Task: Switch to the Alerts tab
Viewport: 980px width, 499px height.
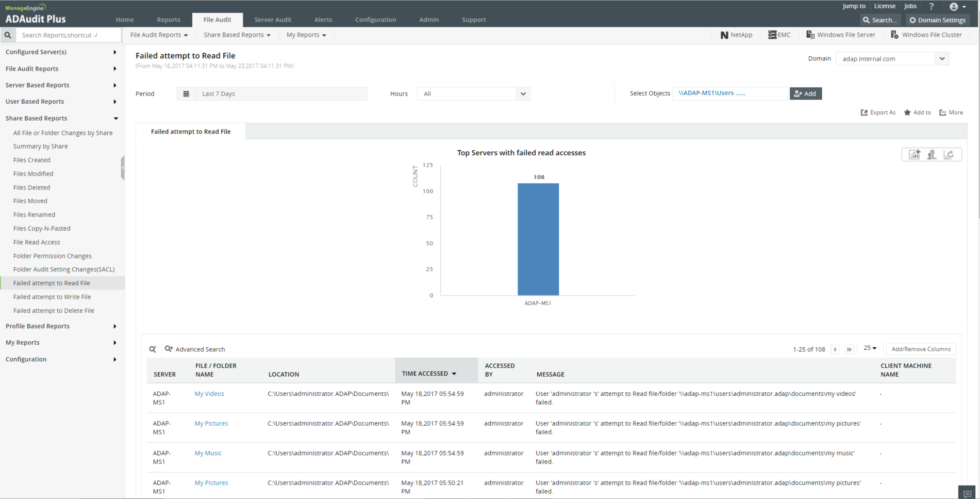Action: point(323,20)
